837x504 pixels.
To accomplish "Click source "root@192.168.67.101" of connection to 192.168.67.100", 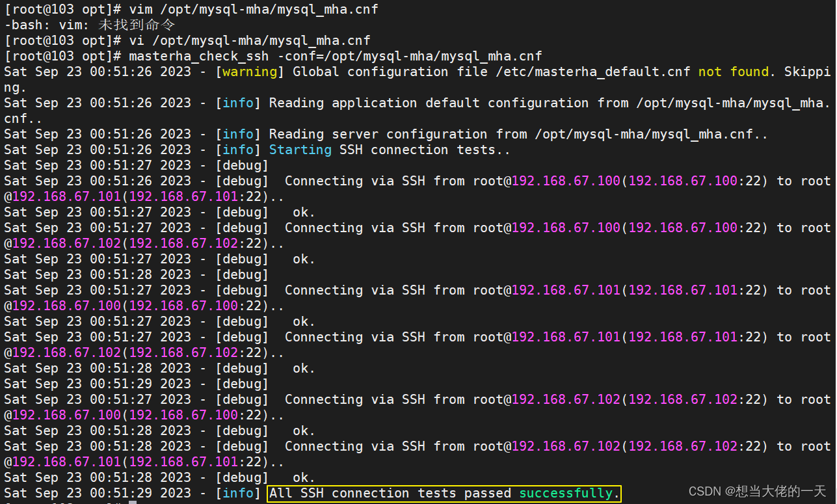I will 547,291.
